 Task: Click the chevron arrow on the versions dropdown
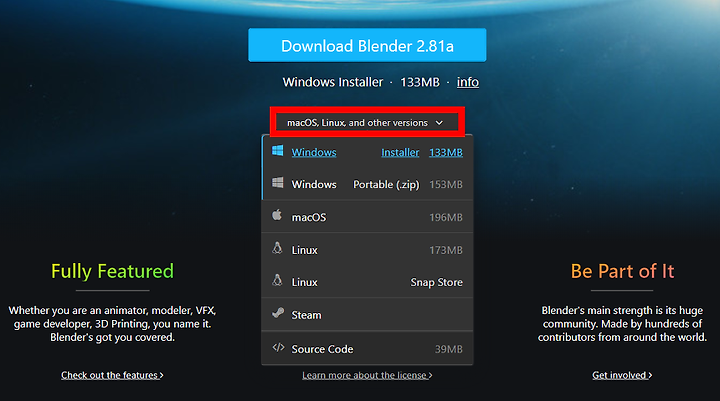(439, 123)
